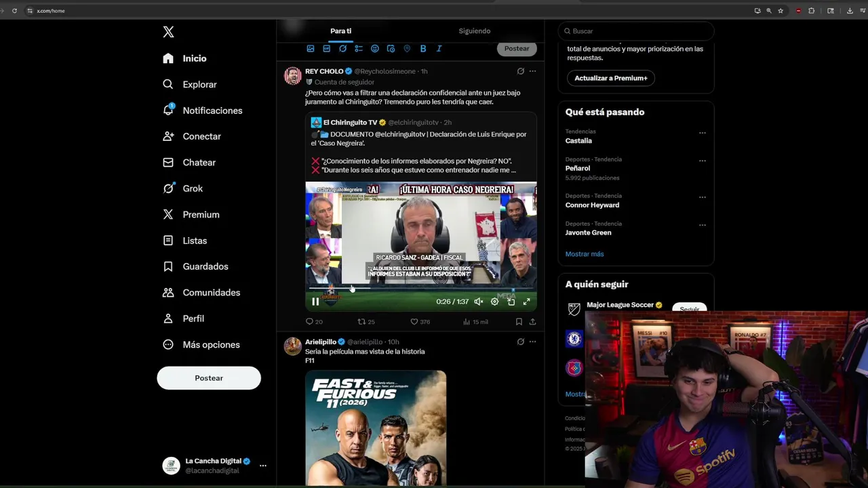Image resolution: width=868 pixels, height=488 pixels.
Task: Unmute the video audio
Action: coord(479,302)
